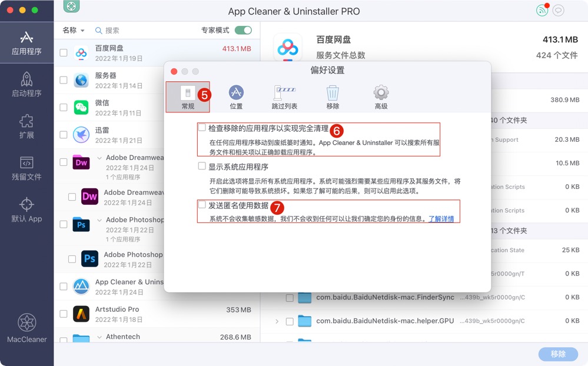The image size is (588, 366).
Task: Enable 检查移除的应用程序以实现完全清理 checkbox
Action: pyautogui.click(x=202, y=128)
